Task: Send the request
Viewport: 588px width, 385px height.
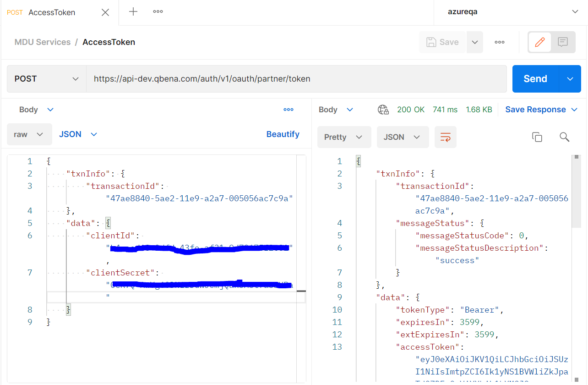Action: (x=535, y=79)
